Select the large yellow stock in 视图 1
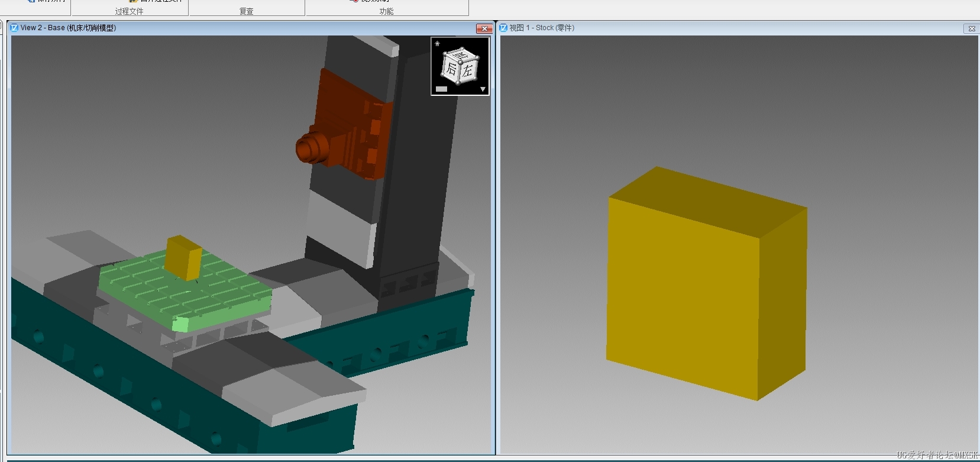980x462 pixels. click(x=707, y=284)
